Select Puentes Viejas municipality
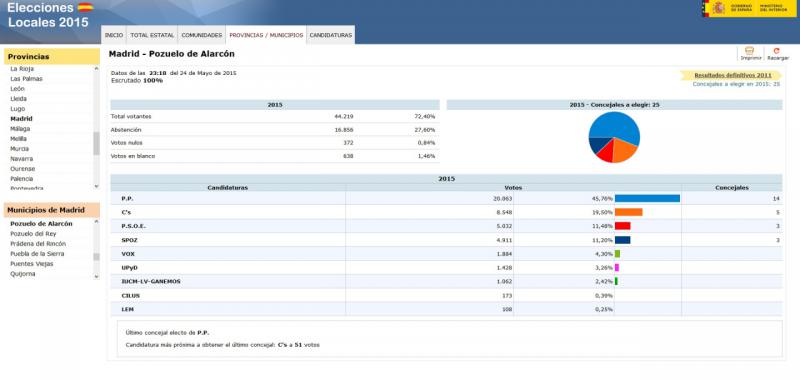Screen dimensions: 800x380 [32, 264]
